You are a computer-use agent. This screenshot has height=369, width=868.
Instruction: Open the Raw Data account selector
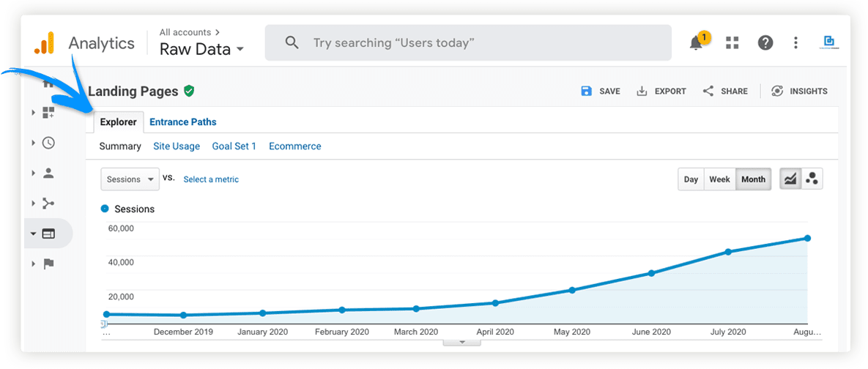tap(201, 50)
